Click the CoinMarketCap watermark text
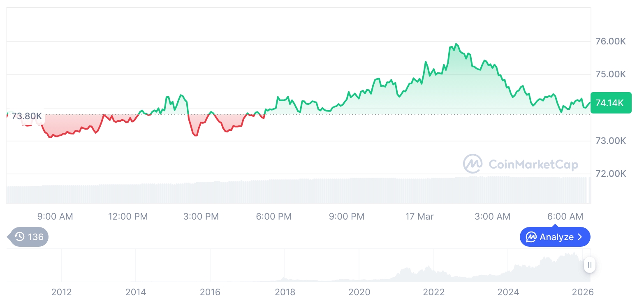 [533, 164]
